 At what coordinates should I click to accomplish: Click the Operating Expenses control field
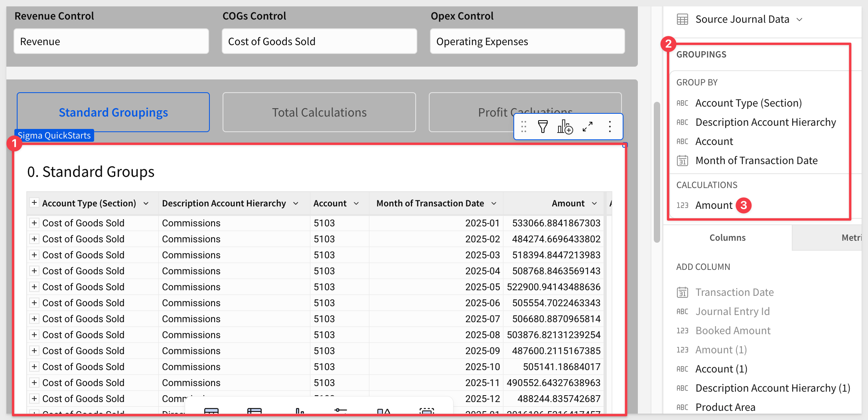pos(527,41)
